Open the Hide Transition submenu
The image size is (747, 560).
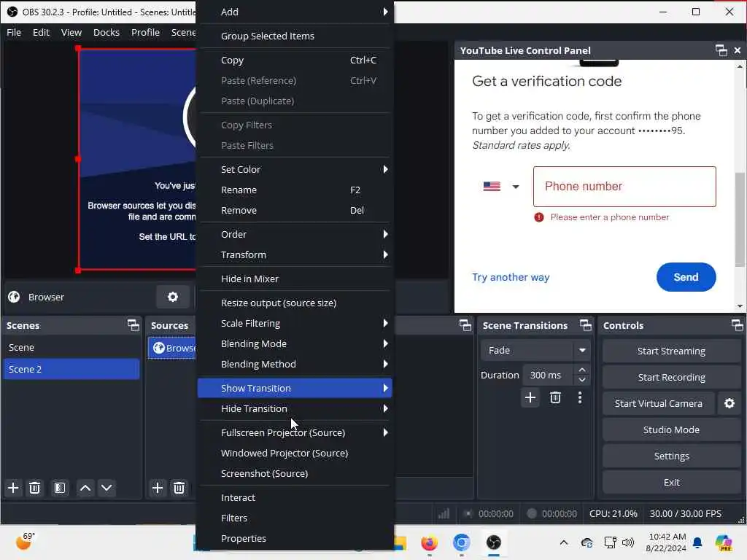pyautogui.click(x=295, y=408)
